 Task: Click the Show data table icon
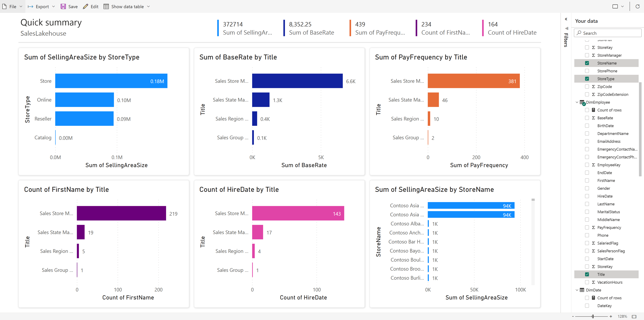click(x=106, y=6)
